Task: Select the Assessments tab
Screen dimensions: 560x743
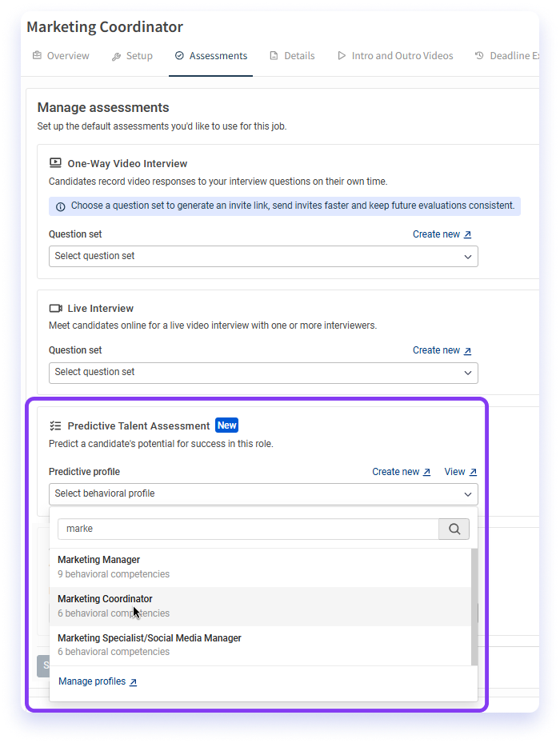Action: (211, 56)
